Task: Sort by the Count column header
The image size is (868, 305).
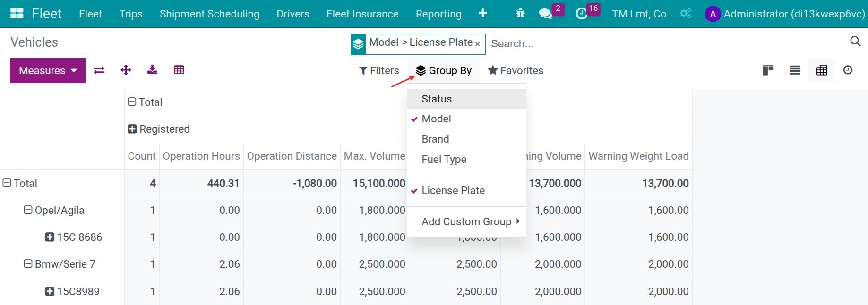Action: click(x=141, y=156)
